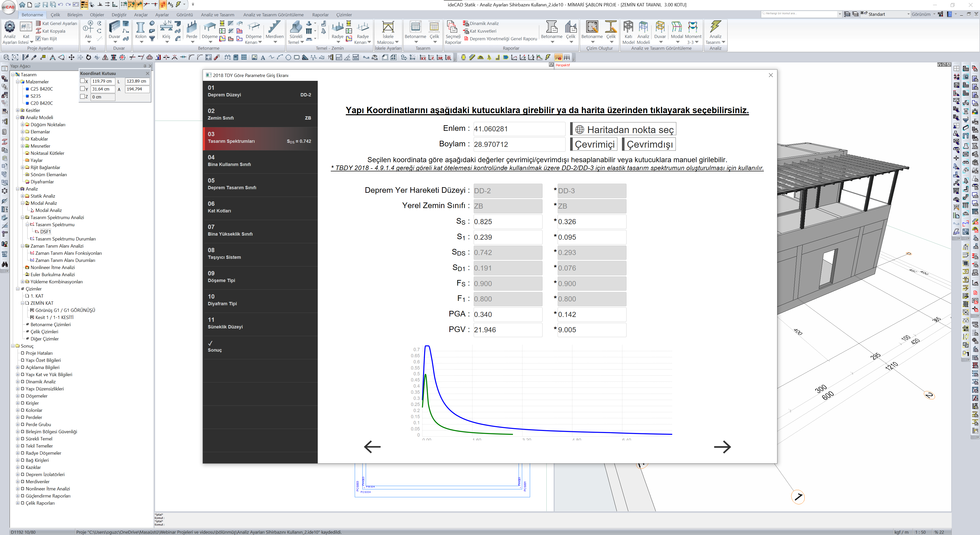The image size is (980, 535).
Task: Check the X lock in Koordinat Kutusu
Action: 82,81
